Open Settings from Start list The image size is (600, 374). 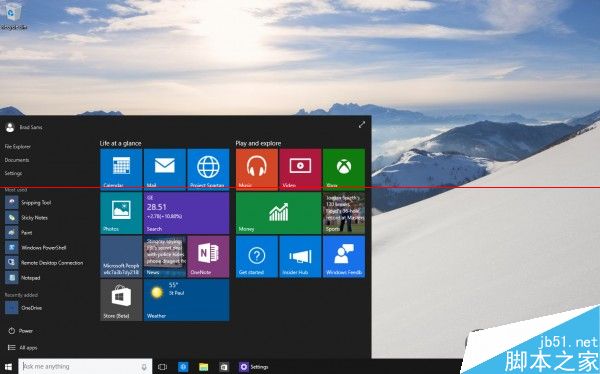point(13,173)
